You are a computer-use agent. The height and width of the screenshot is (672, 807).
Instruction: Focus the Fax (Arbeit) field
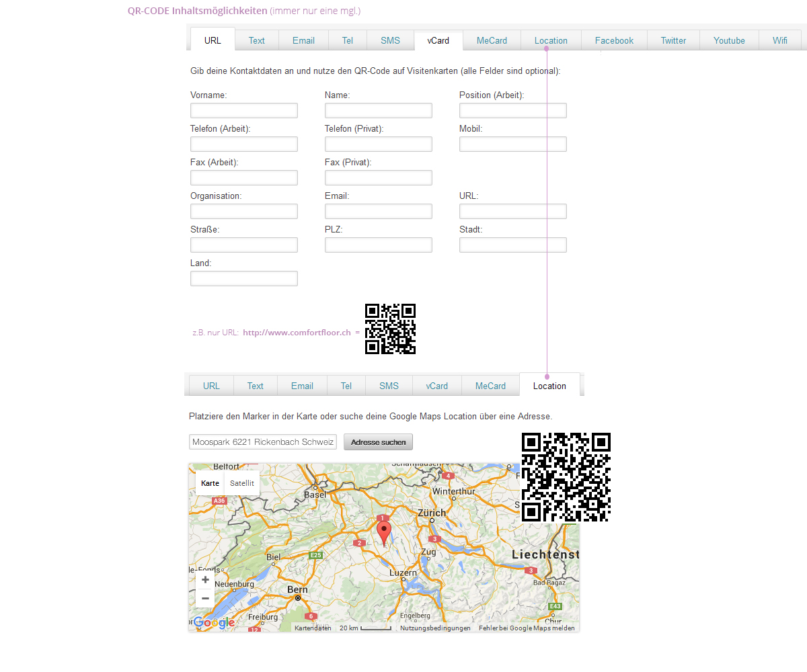(x=244, y=177)
